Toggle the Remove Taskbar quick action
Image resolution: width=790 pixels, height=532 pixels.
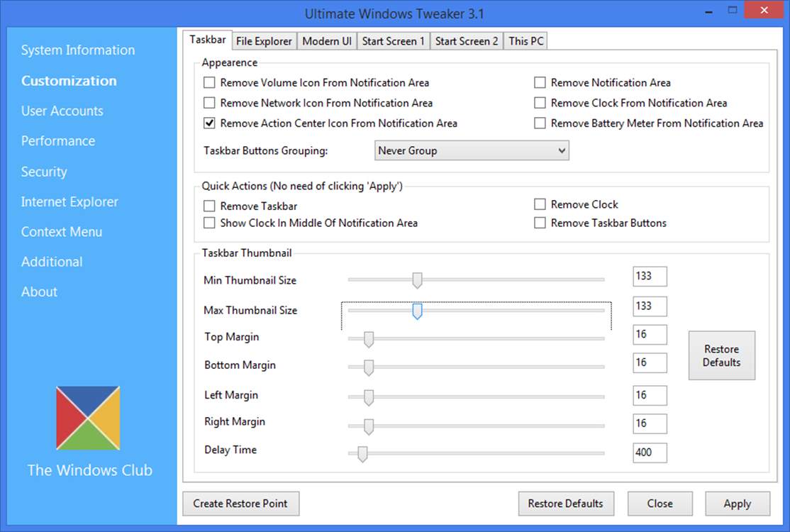209,206
